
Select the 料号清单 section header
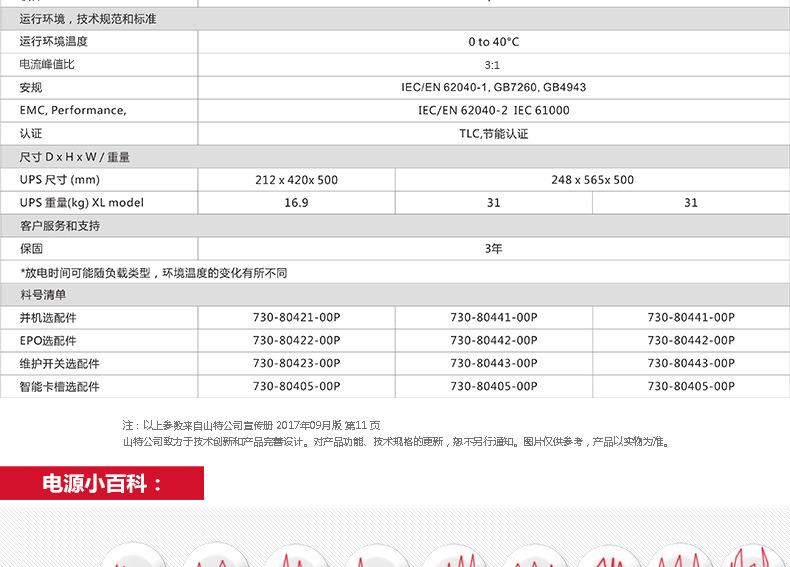43,295
